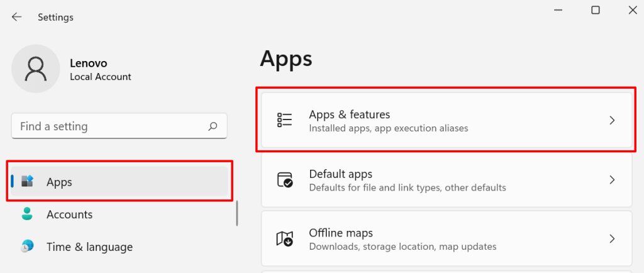The image size is (644, 273).
Task: Click the Time & language globe icon
Action: coord(27,247)
